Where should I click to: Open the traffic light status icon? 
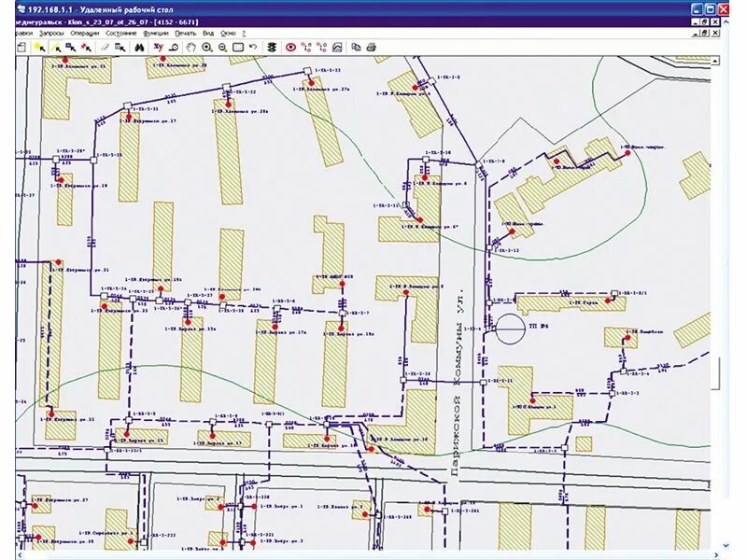(272, 48)
